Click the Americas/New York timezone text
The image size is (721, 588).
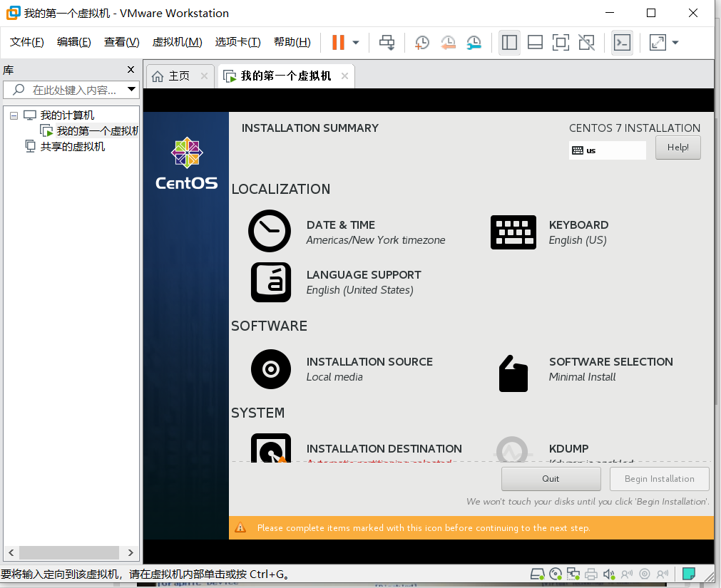point(376,239)
